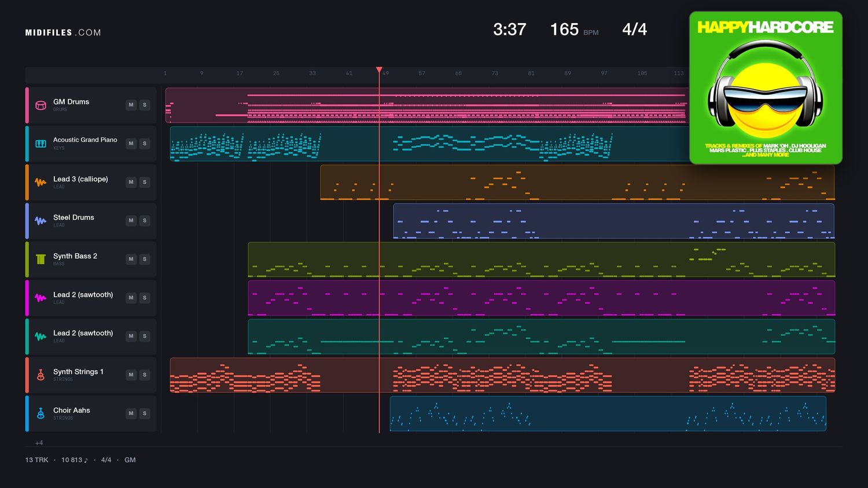The height and width of the screenshot is (488, 868).
Task: Select the pink GM Drums note clip
Action: tap(427, 105)
